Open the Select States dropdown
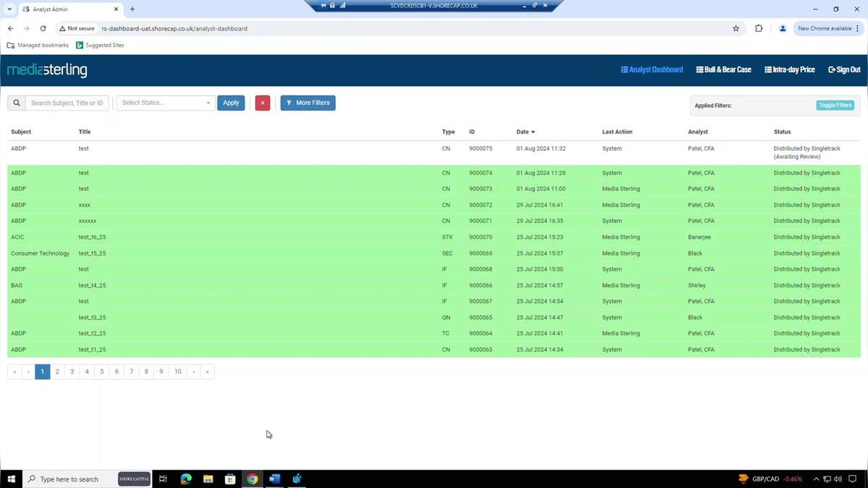Image resolution: width=868 pixels, height=488 pixels. point(164,102)
